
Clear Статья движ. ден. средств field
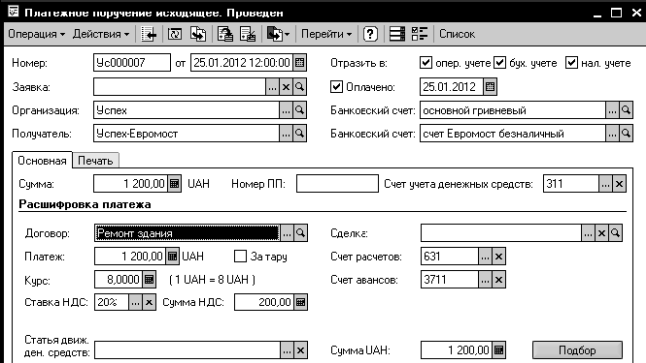[300, 350]
